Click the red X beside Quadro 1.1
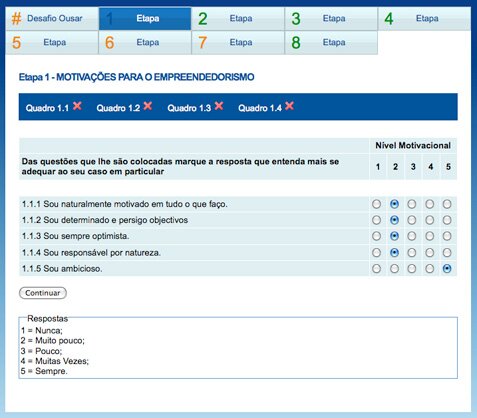 [77, 106]
